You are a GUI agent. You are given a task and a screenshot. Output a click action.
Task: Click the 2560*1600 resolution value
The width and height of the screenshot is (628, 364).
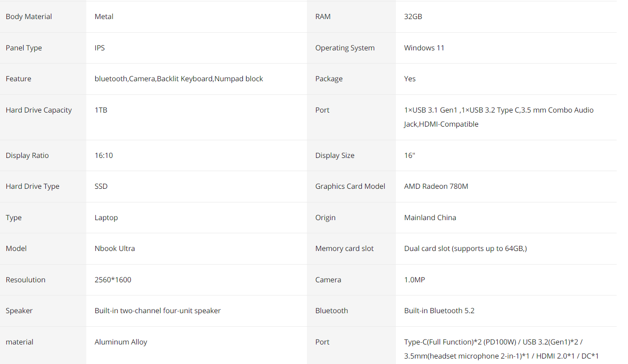point(113,280)
